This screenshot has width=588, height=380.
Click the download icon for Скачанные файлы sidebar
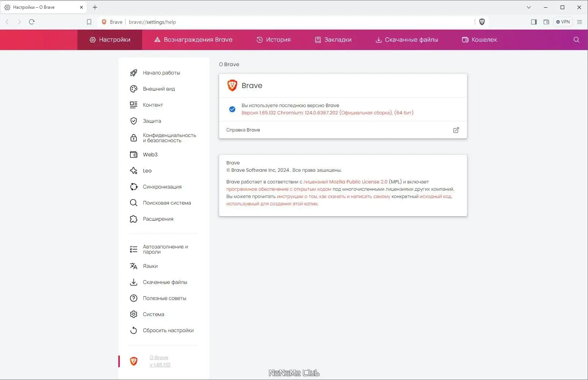point(134,282)
